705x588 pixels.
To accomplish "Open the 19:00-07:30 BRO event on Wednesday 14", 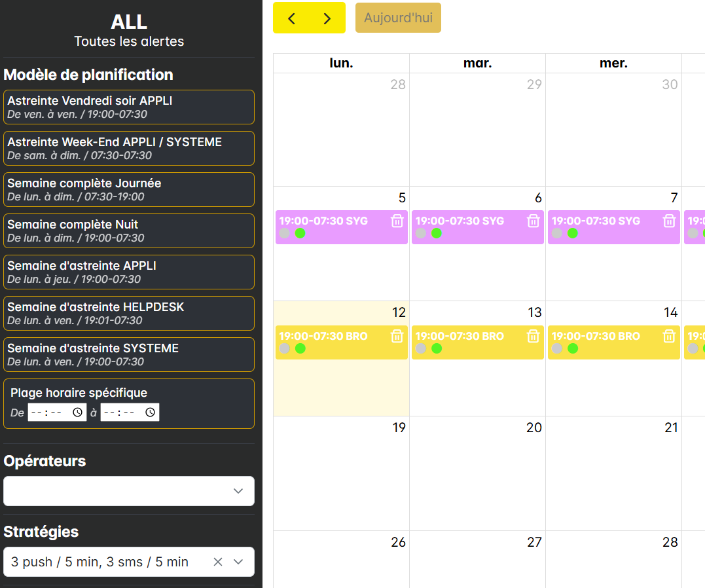I will (614, 342).
